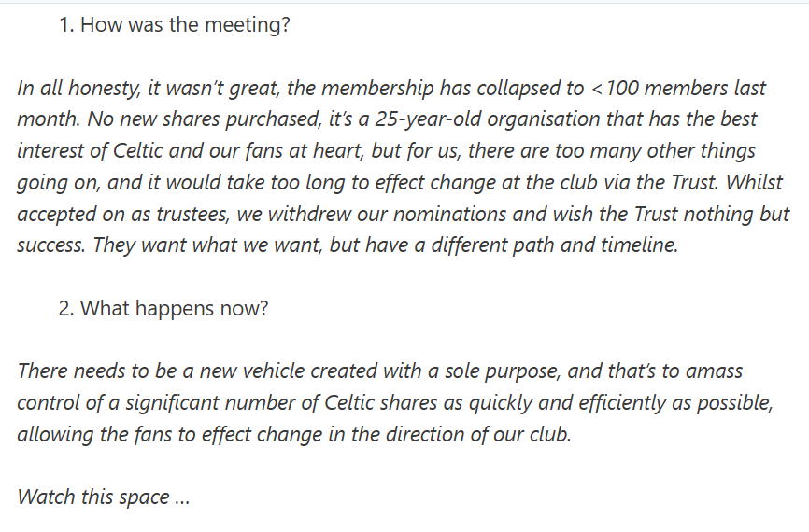The height and width of the screenshot is (532, 809).
Task: Click the word 'trustees,' in paragraph one
Action: (193, 214)
